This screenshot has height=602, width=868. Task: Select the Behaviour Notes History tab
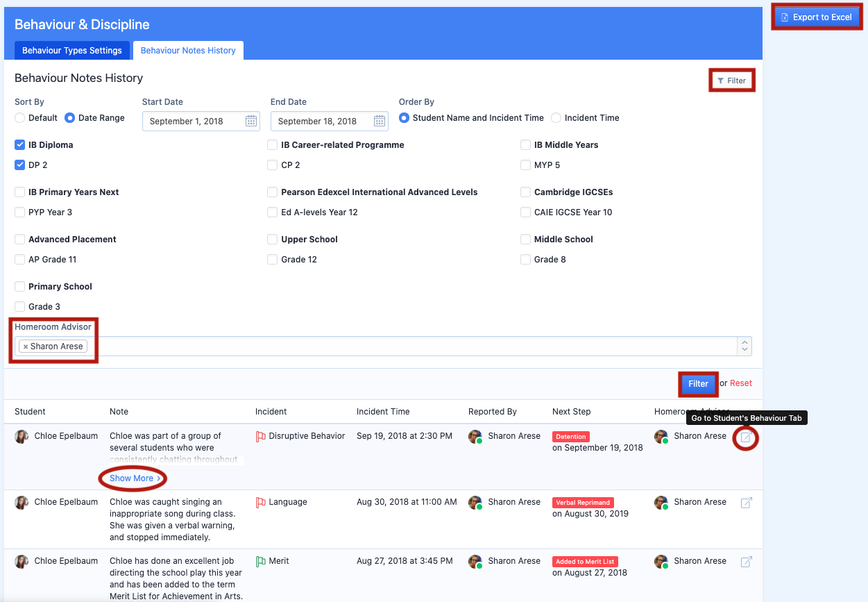pos(188,51)
